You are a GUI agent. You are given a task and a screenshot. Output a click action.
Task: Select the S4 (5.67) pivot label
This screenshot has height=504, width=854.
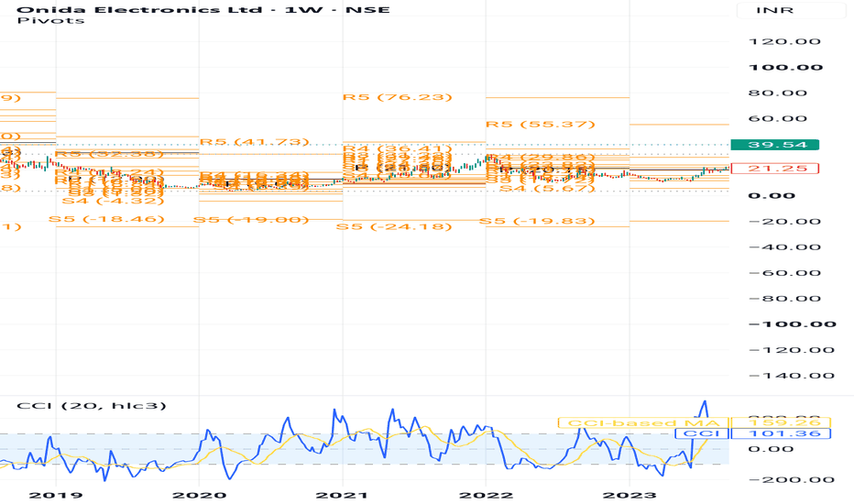(x=547, y=189)
